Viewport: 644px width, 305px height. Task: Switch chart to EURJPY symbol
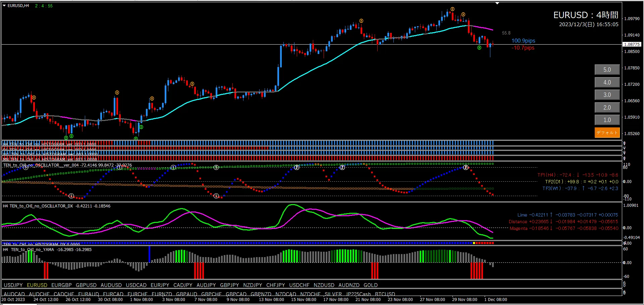tap(160, 285)
